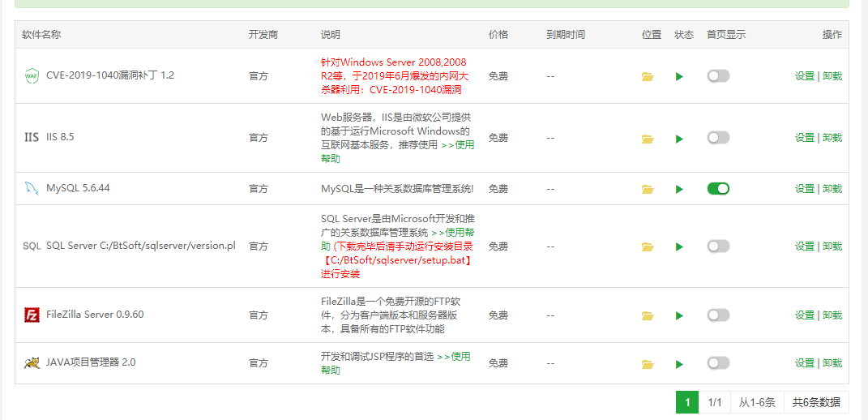Click 卸载 for JAVA项目管理器 2.0
Image resolution: width=868 pixels, height=420 pixels.
(x=832, y=363)
